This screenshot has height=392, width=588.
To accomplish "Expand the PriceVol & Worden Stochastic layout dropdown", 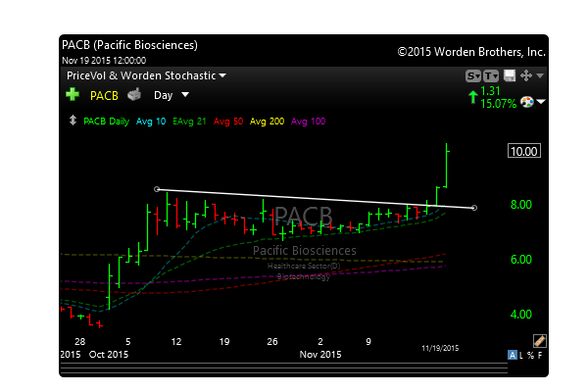I will (222, 75).
